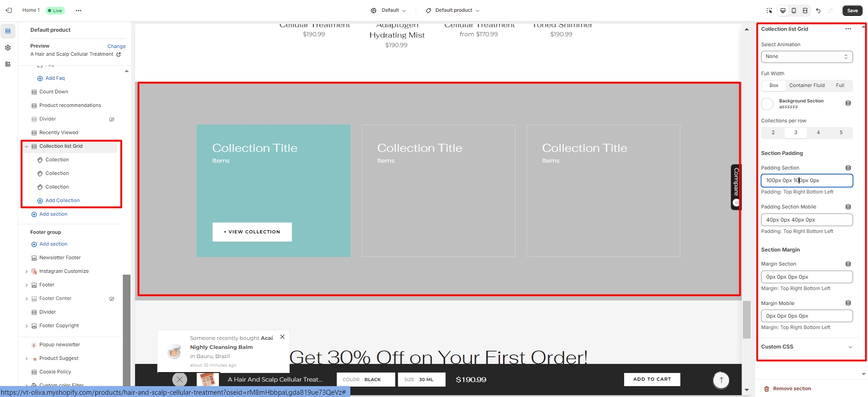
Task: Select Recently Viewed section in sidebar
Action: (58, 133)
